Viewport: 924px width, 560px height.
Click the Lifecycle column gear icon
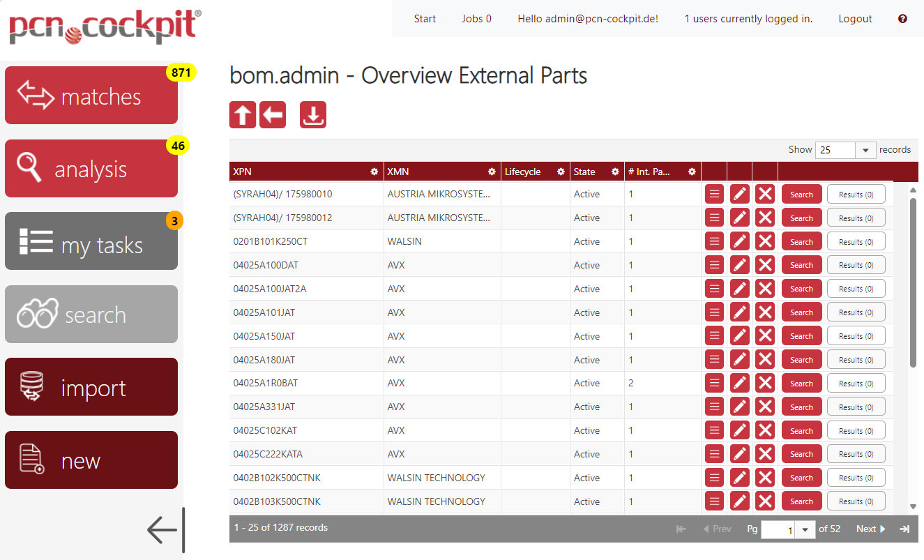(560, 171)
